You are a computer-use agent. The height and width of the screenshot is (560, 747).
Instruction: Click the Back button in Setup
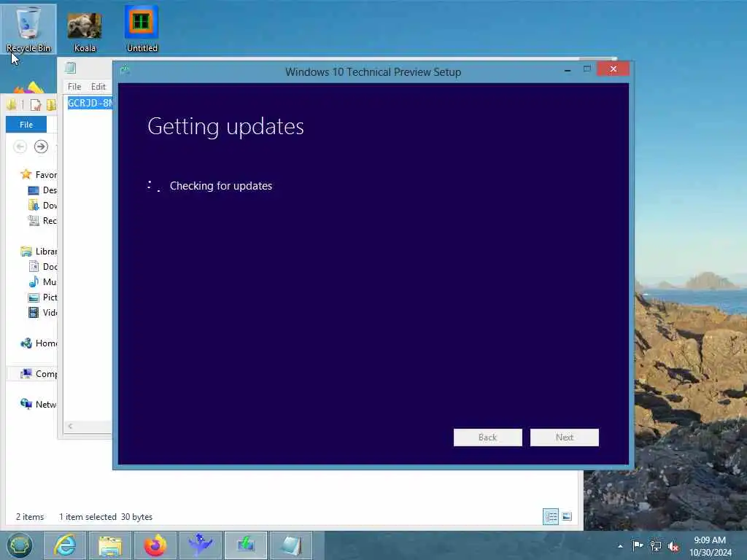pos(488,437)
